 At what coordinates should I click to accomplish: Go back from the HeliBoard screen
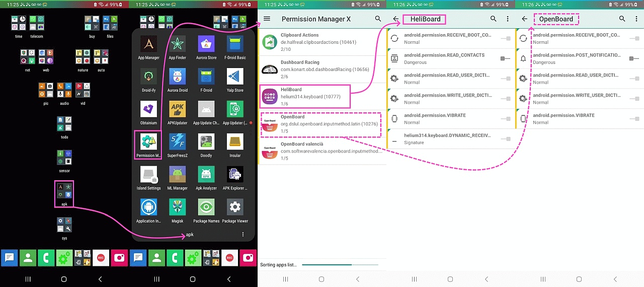click(x=396, y=19)
